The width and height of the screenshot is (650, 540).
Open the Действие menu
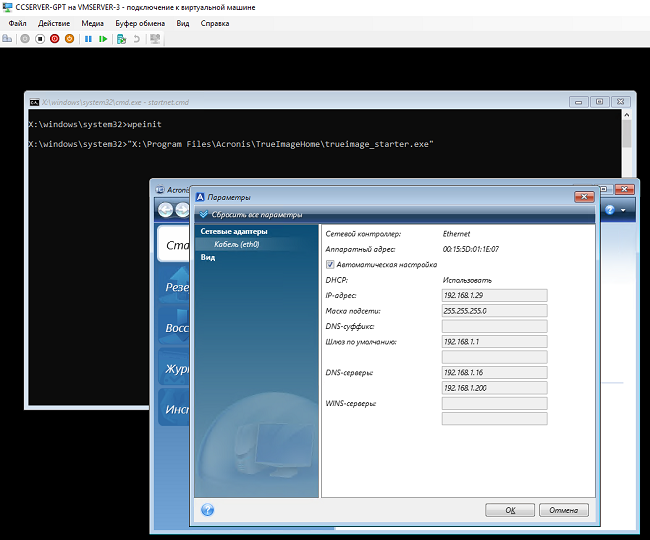click(x=53, y=22)
